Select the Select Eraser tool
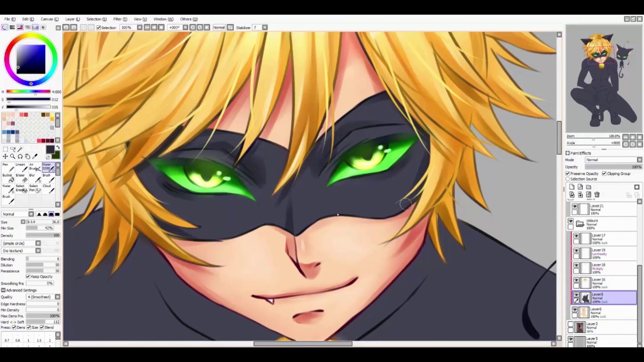 click(22, 189)
